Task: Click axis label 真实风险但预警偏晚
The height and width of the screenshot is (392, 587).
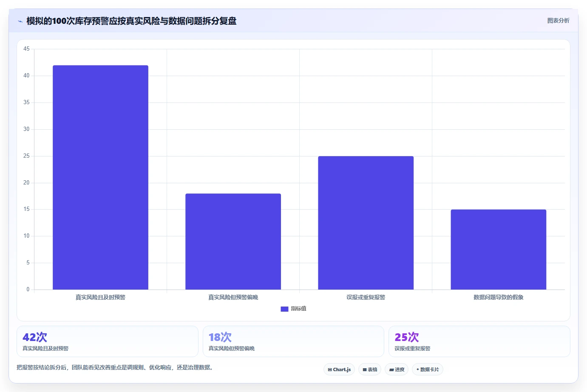Action: point(233,297)
